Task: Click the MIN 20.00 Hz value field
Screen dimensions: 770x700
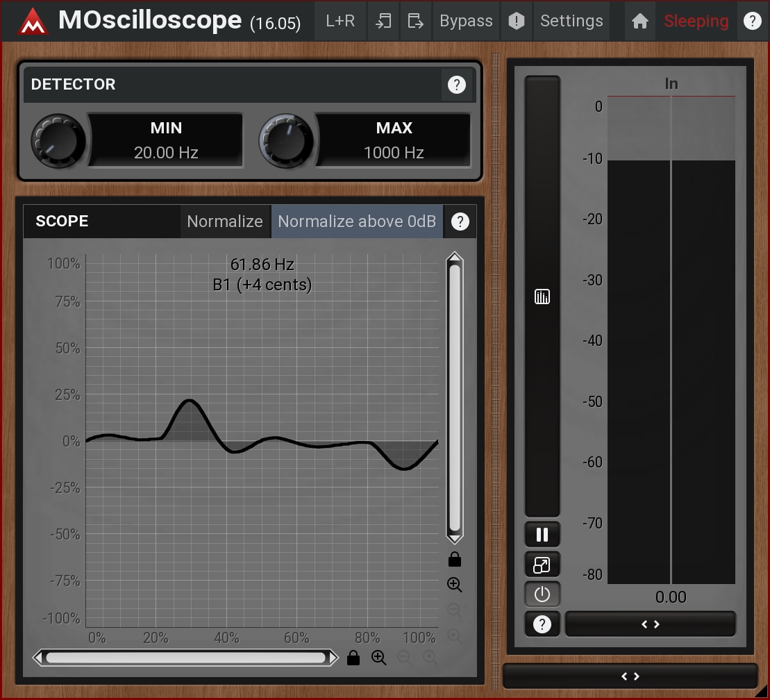Action: pos(166,141)
